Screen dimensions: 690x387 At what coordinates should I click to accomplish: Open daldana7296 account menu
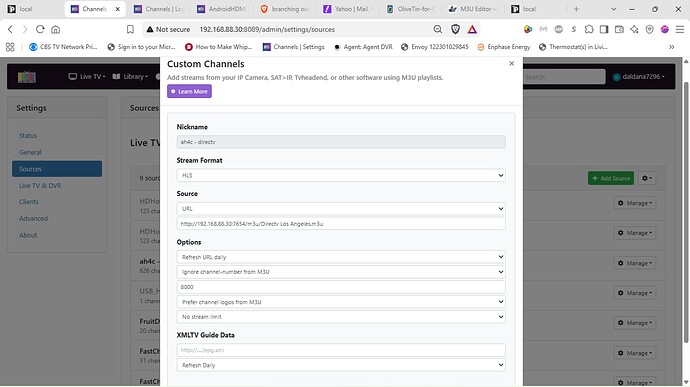pyautogui.click(x=639, y=77)
